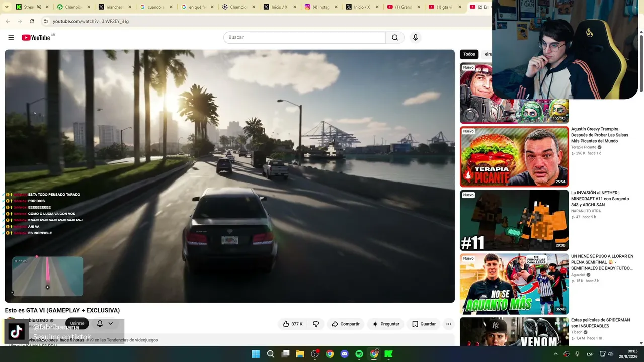Reload the page with the refresh icon
This screenshot has height=362, width=644.
[x=32, y=21]
